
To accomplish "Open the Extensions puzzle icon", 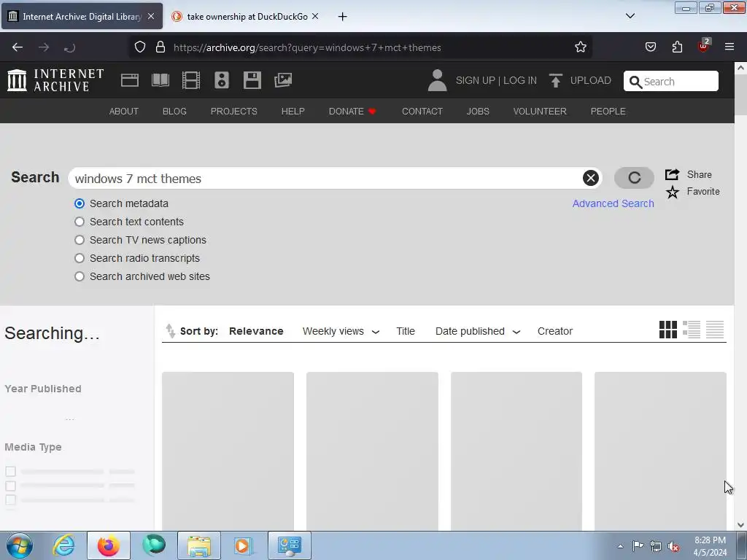I will (x=677, y=47).
